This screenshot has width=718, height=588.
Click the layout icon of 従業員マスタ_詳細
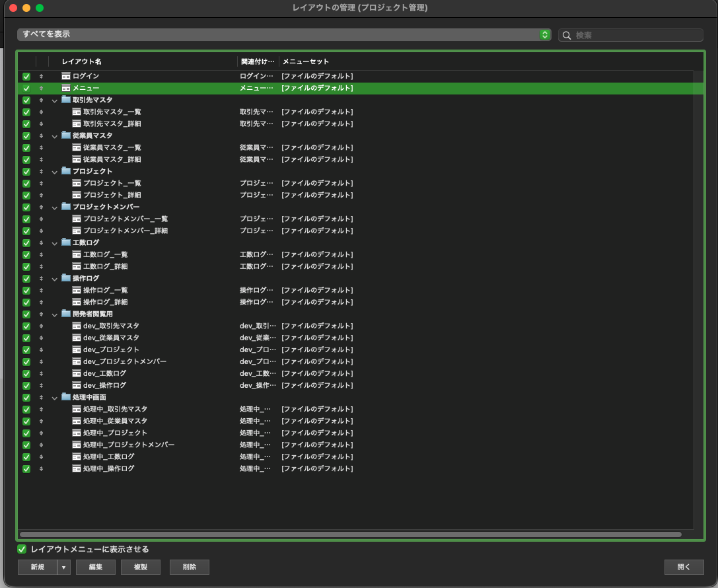(x=77, y=159)
